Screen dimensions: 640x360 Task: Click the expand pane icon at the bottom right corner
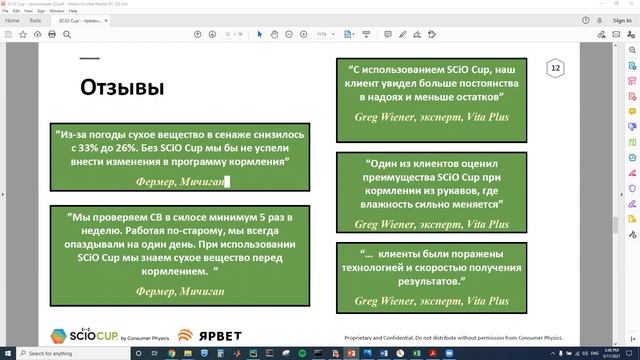point(633,339)
